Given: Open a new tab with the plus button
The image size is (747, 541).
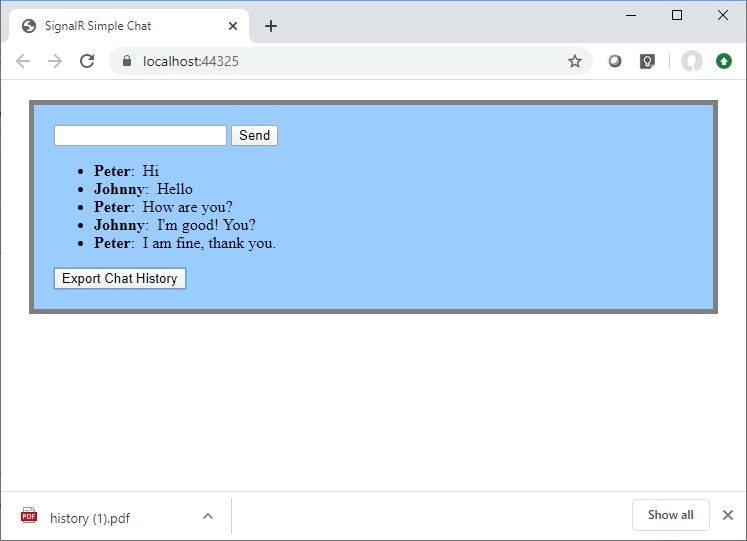Looking at the screenshot, I should pos(271,26).
